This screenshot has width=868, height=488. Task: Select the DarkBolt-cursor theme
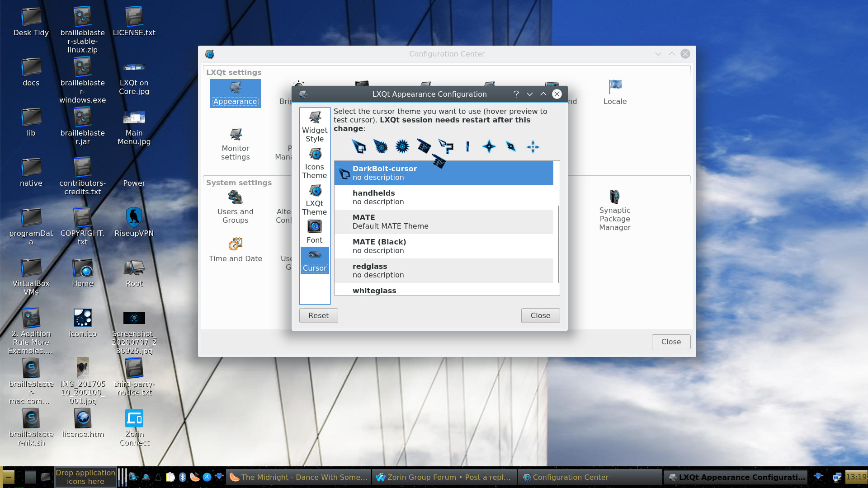coord(443,173)
